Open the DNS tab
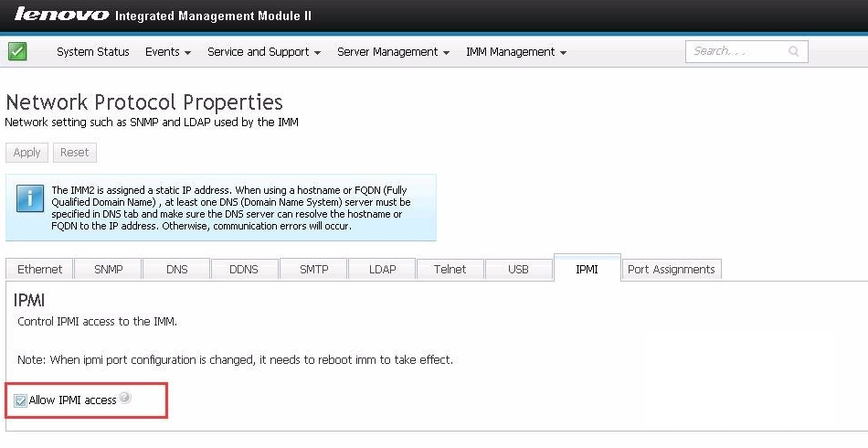This screenshot has width=868, height=448. 176,269
